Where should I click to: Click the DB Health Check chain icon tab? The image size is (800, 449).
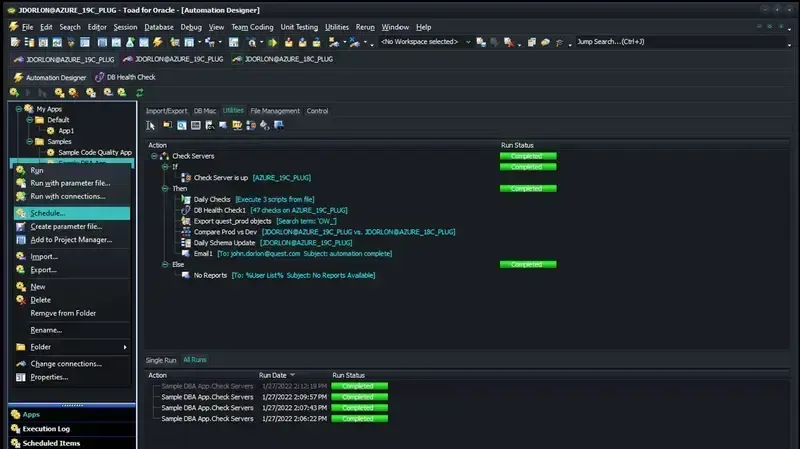[x=99, y=77]
